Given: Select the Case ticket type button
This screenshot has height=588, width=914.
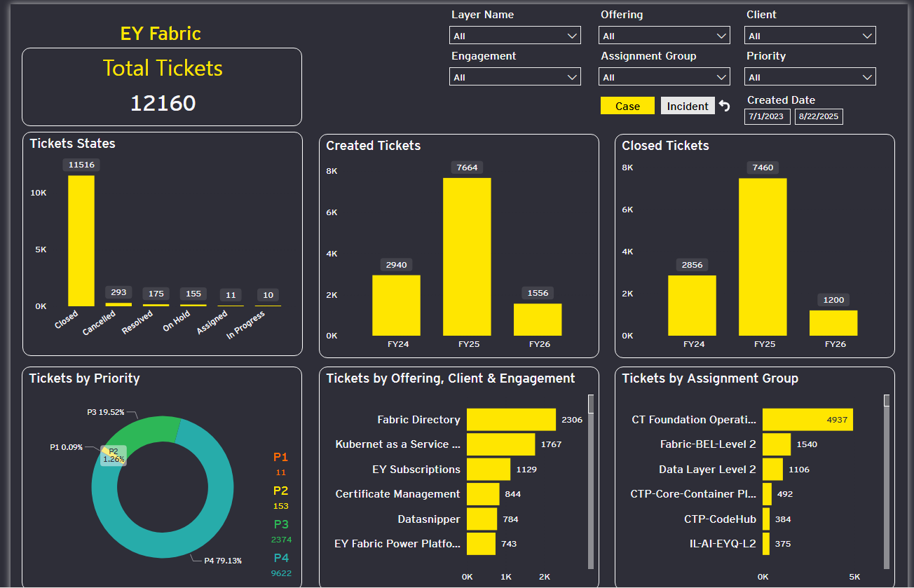Looking at the screenshot, I should pos(627,106).
